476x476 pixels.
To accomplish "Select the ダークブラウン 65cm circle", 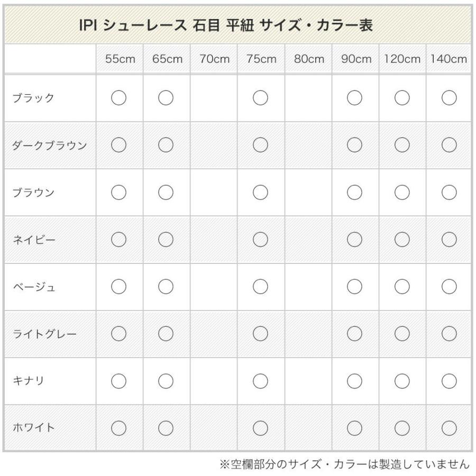I will coord(166,145).
